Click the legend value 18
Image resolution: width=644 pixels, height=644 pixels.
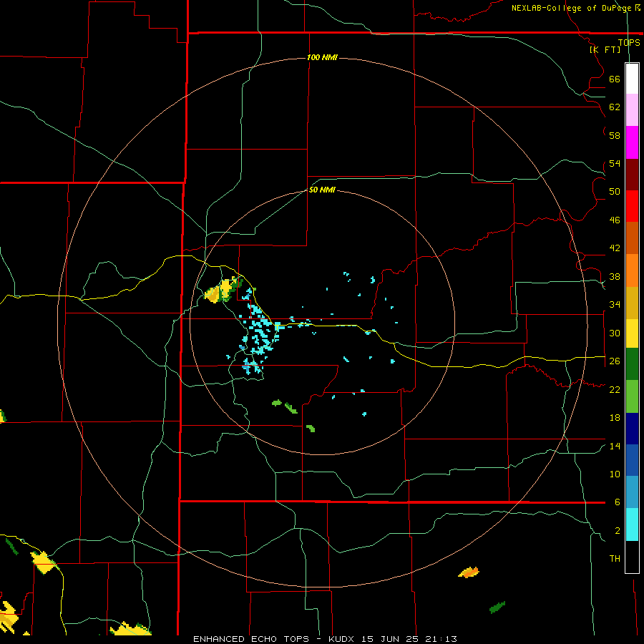click(615, 418)
